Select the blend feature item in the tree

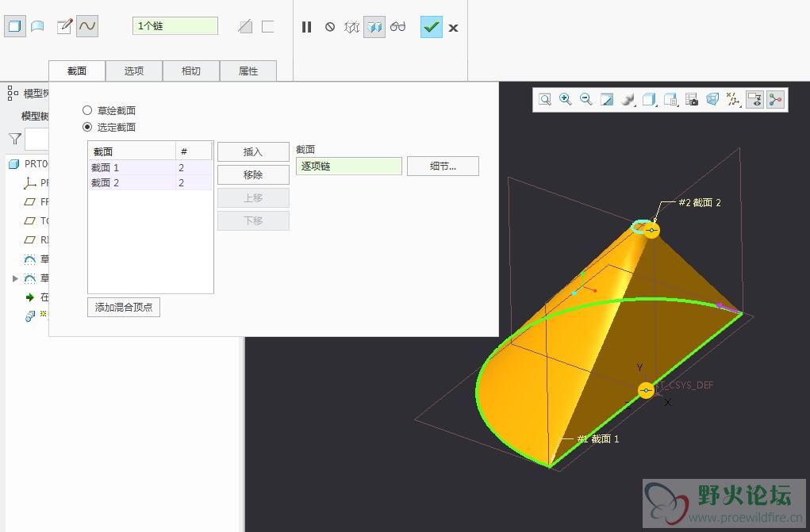(36, 316)
